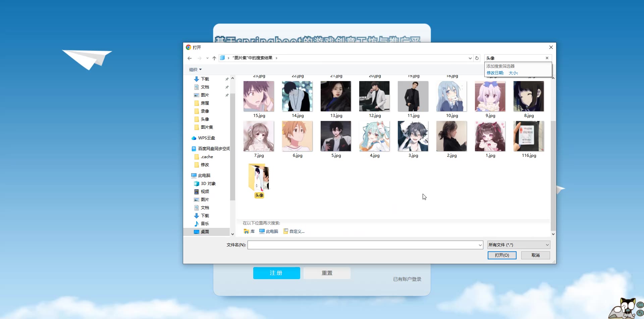Select the 4.jpg thumbnail
Viewport: 644px width, 319px height.
(374, 136)
